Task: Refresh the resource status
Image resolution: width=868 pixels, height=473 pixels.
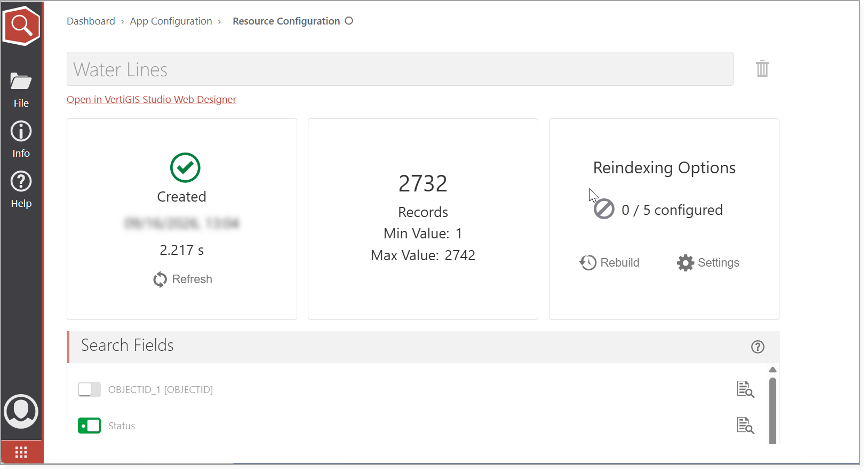Action: pyautogui.click(x=182, y=279)
